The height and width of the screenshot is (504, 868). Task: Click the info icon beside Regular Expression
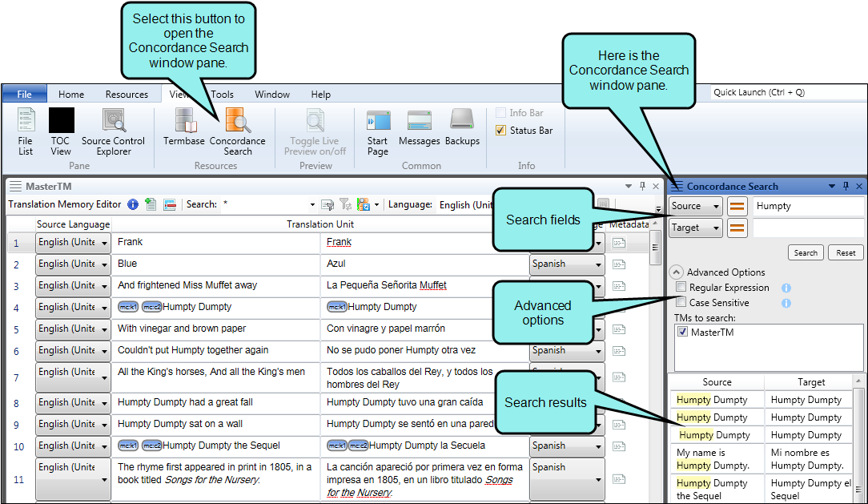point(786,288)
